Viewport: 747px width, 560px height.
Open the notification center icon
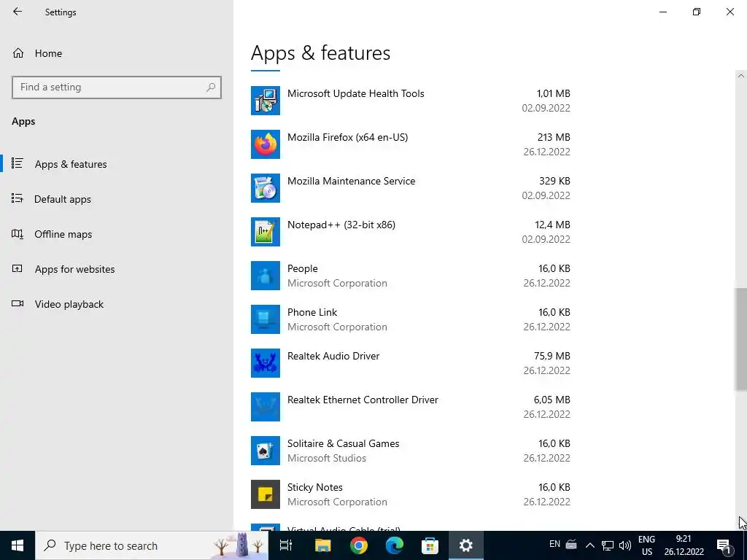(x=724, y=545)
